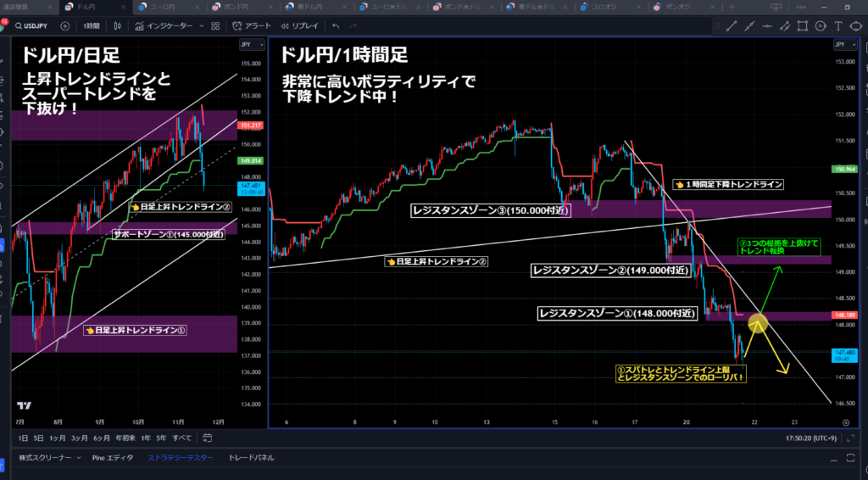Screen dimensions: 868x480
Task: Select the 3ヶ月 date range
Action: (79, 438)
